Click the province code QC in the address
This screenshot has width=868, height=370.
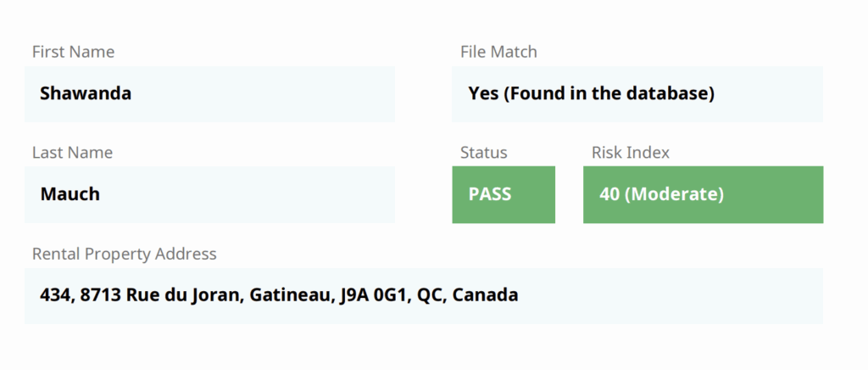click(430, 295)
